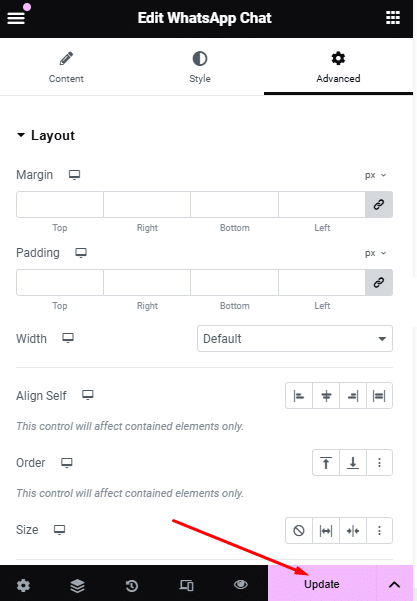Open the Width Default dropdown
Screen dimensions: 417x601
coord(295,338)
